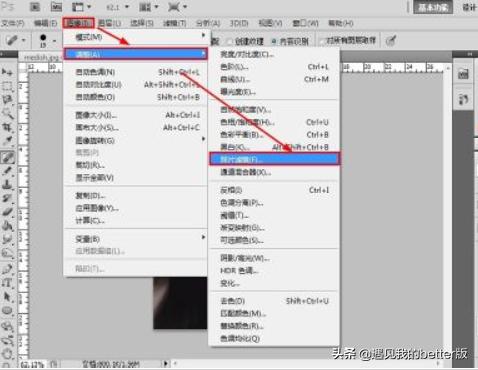The image size is (478, 370).
Task: Click the zoom percentage field in status bar
Action: coord(33,364)
